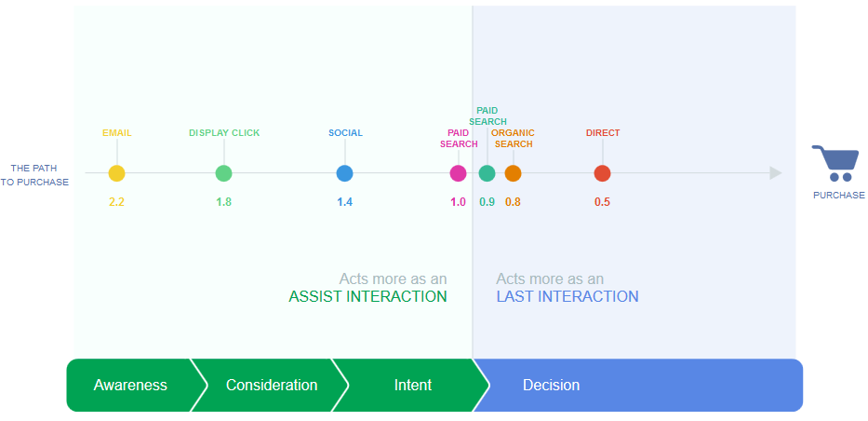Click the Email value 2.2
This screenshot has height=421, width=868.
click(x=116, y=202)
